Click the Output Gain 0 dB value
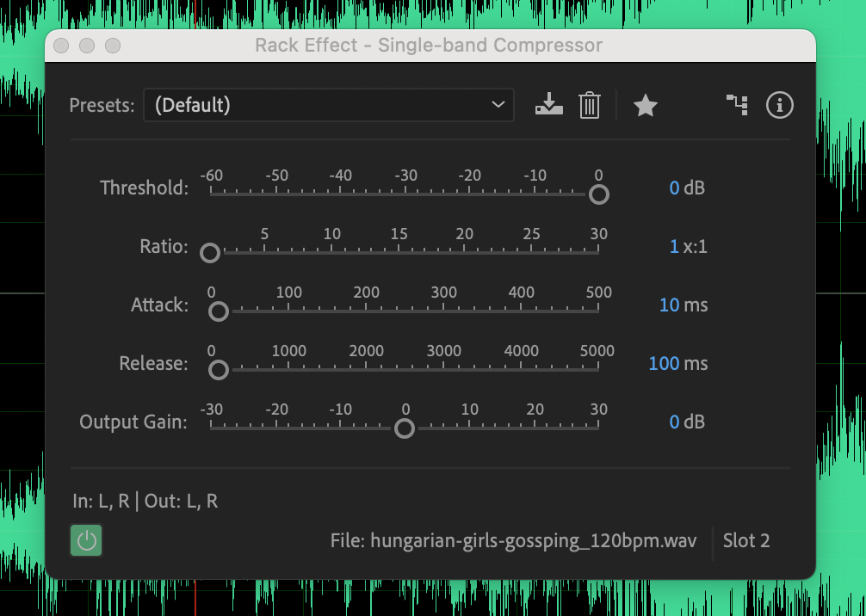 674,422
